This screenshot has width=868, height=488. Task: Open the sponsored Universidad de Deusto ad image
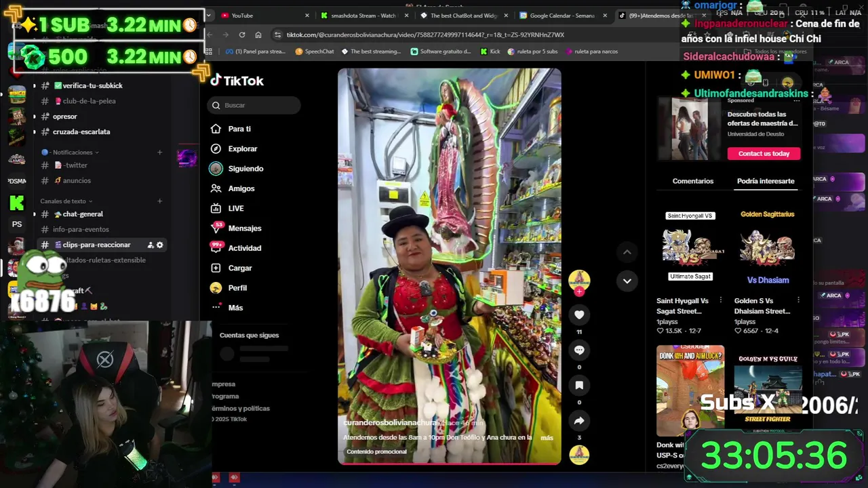click(690, 128)
